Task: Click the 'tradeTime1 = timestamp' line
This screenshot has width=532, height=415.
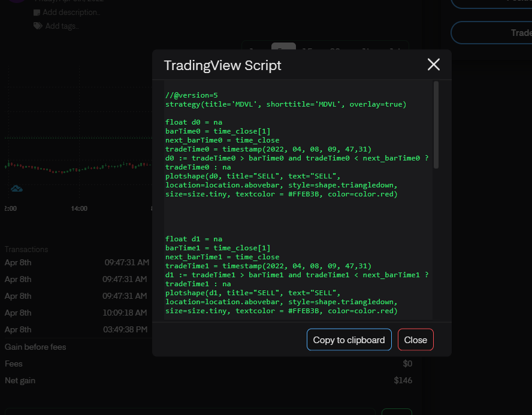Action: pos(268,266)
